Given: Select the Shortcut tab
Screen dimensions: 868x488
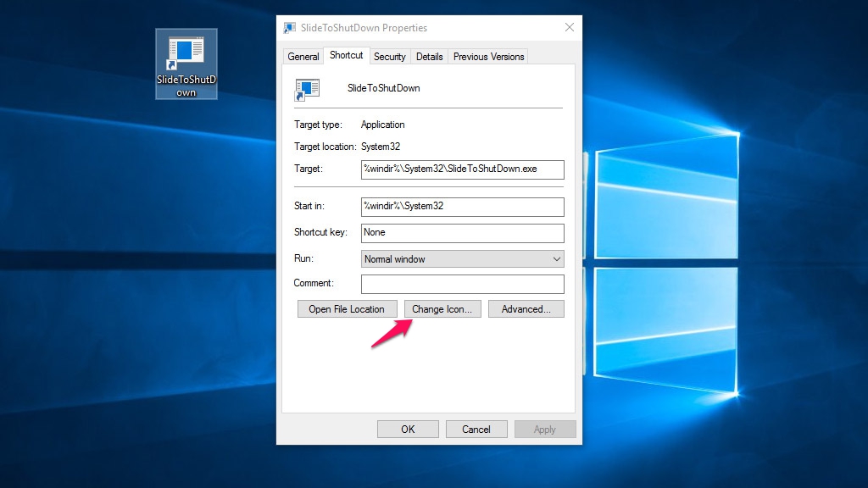Looking at the screenshot, I should tap(346, 55).
